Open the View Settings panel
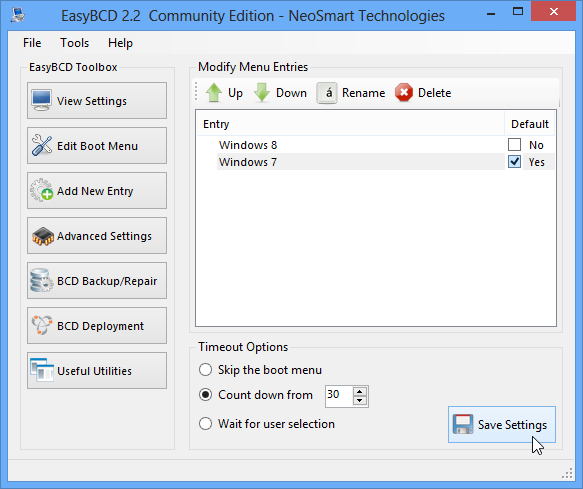The image size is (583, 489). pyautogui.click(x=97, y=101)
